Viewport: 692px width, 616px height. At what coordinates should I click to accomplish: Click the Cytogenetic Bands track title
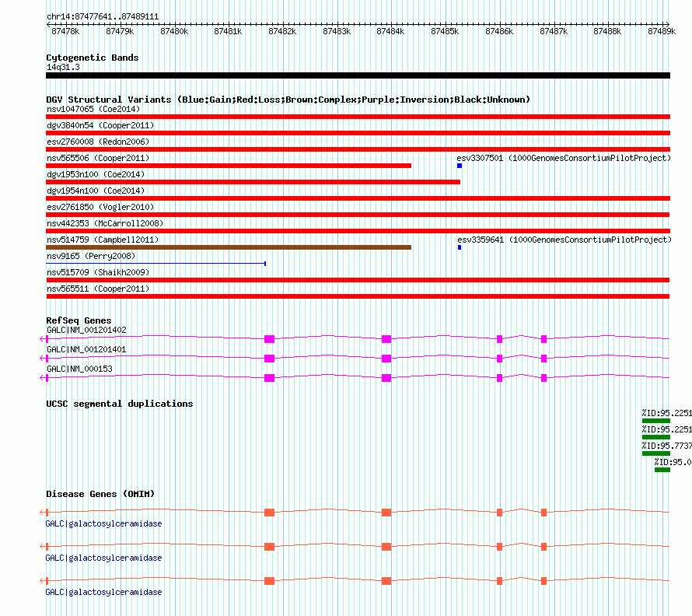(x=93, y=58)
